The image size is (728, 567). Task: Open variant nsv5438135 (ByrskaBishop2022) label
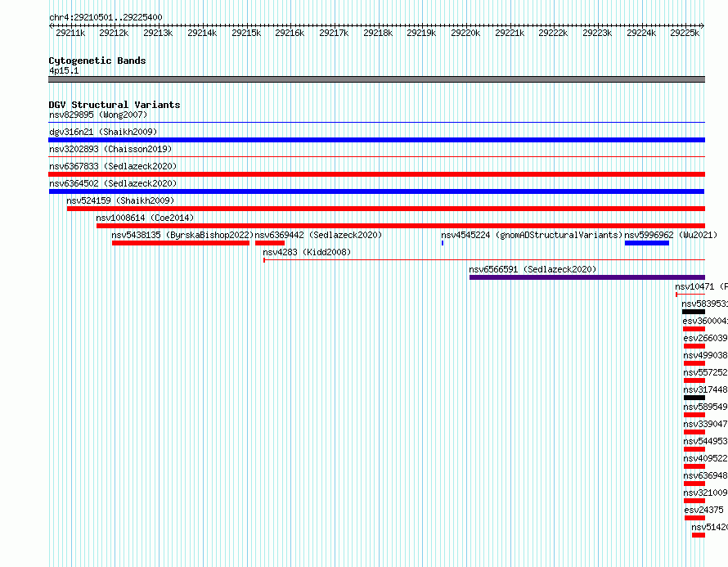pyautogui.click(x=182, y=235)
